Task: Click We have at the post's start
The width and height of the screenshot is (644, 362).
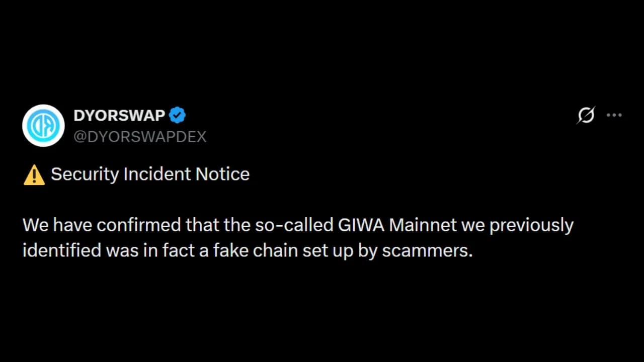Action: 57,225
